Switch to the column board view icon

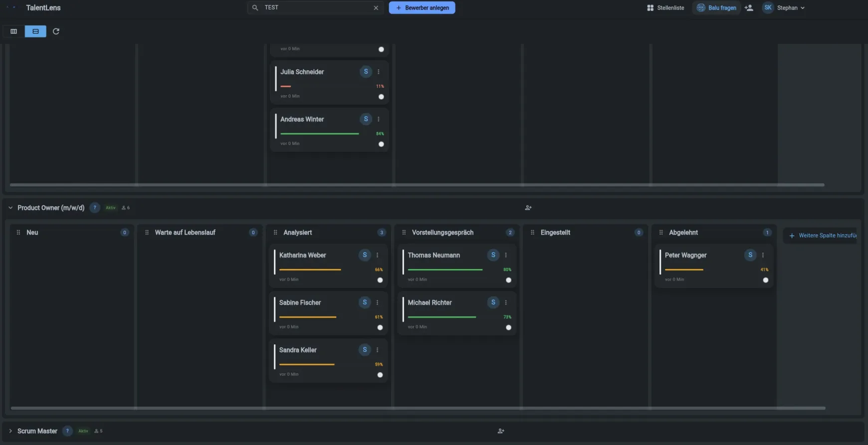tap(14, 31)
